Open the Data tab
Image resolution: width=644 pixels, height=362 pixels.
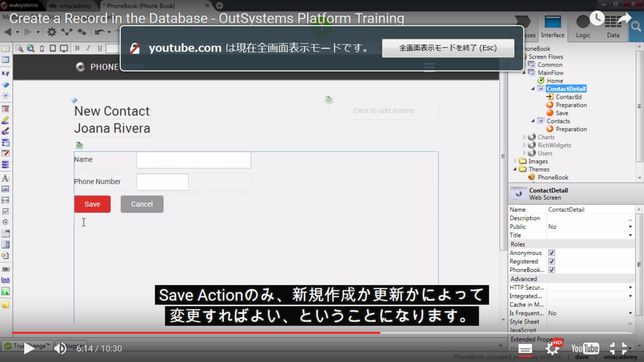pyautogui.click(x=613, y=27)
